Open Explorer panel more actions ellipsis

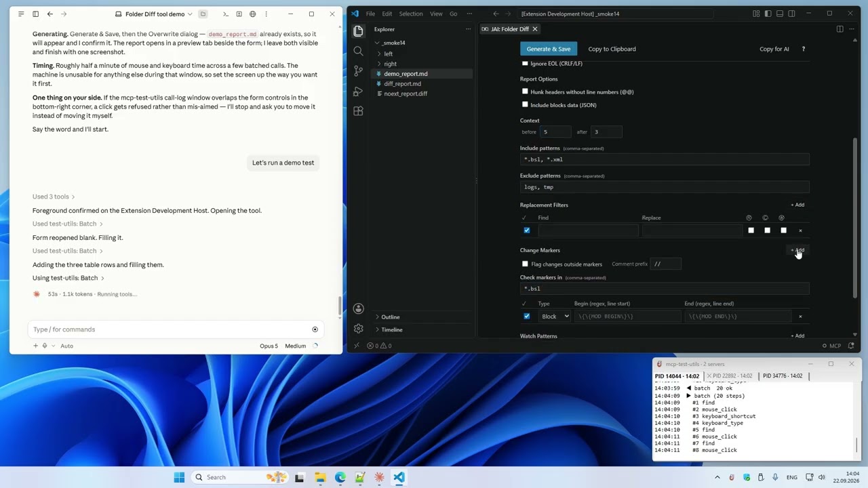[468, 29]
